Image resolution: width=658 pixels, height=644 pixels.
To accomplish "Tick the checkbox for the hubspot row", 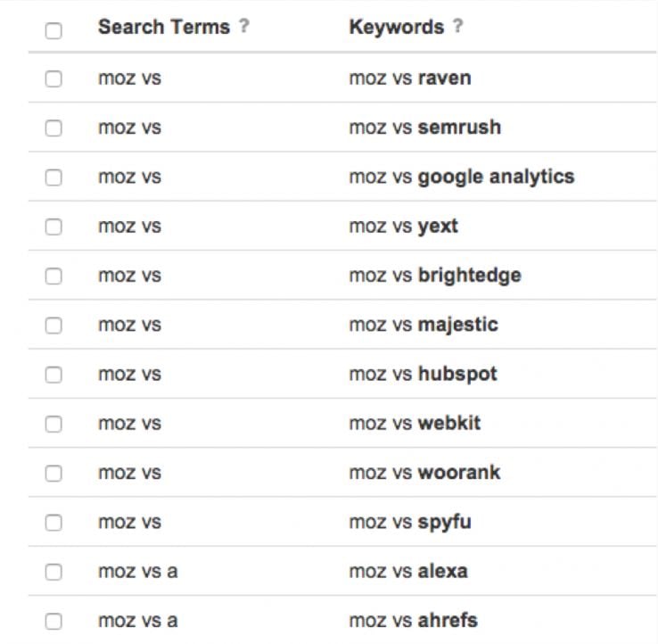I will [x=53, y=374].
